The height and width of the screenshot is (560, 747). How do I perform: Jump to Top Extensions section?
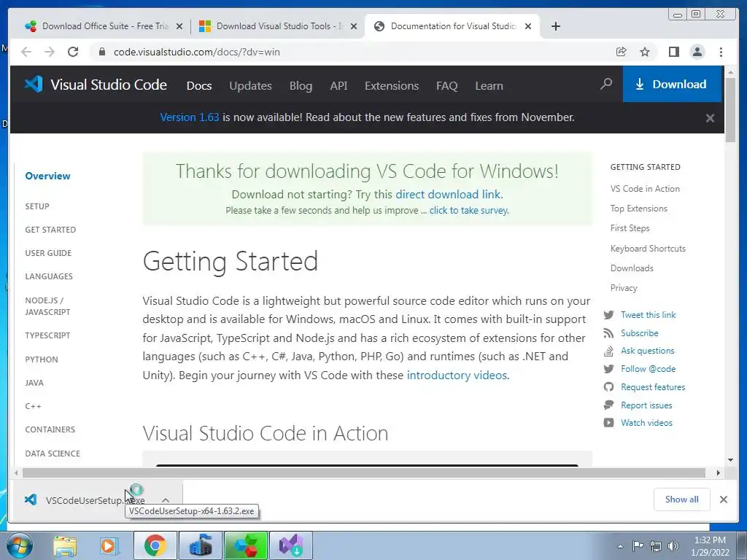(x=639, y=209)
